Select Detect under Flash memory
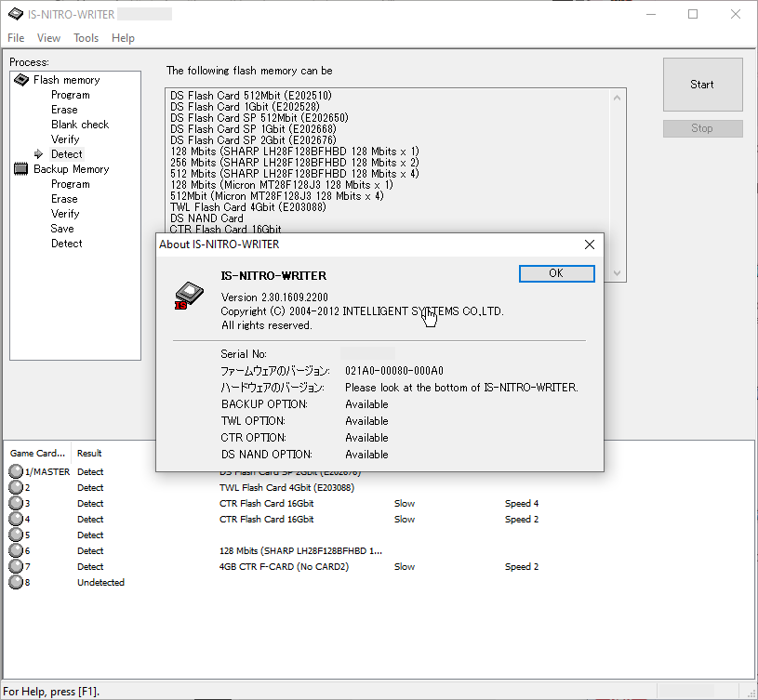The height and width of the screenshot is (700, 758). point(67,154)
